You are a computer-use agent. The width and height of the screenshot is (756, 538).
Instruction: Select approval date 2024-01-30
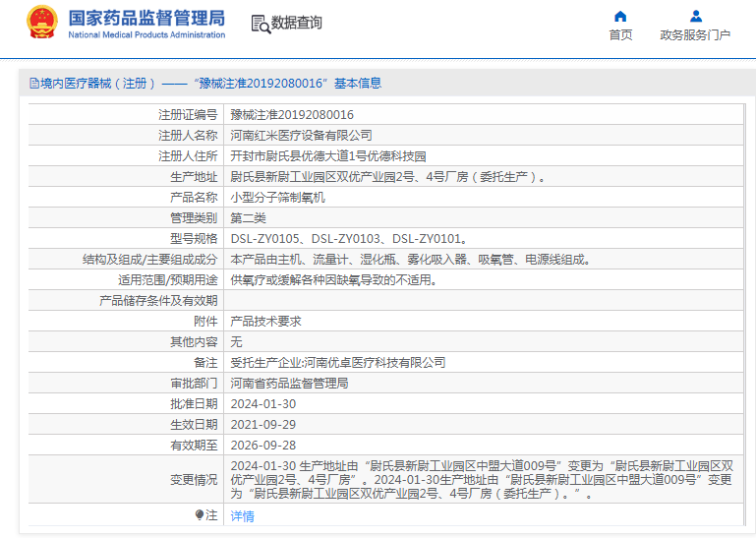(263, 404)
